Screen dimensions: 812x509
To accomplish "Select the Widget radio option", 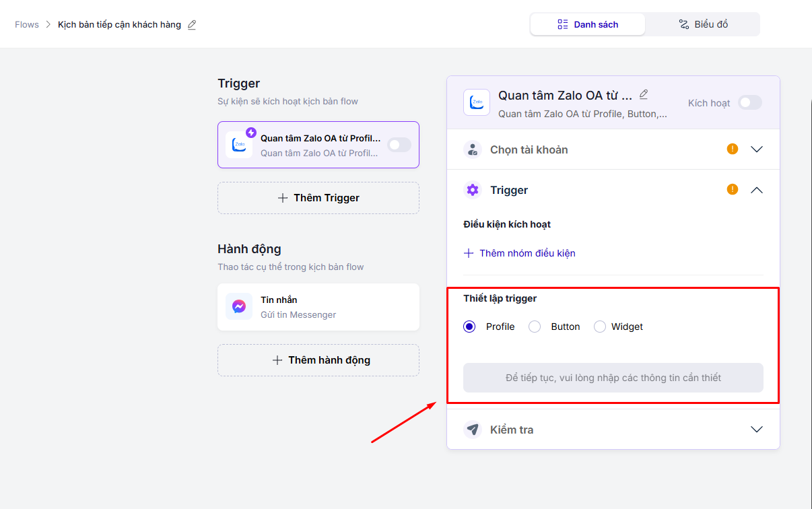I will (x=600, y=327).
